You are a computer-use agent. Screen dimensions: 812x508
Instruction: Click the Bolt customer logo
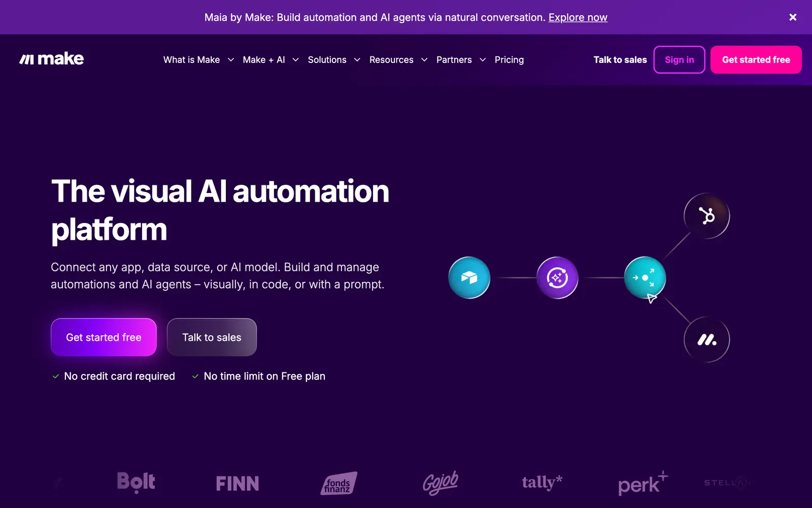(136, 483)
